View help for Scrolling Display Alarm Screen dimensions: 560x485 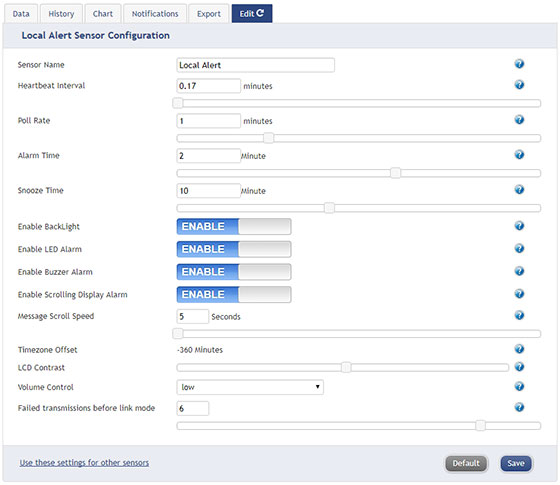(519, 294)
